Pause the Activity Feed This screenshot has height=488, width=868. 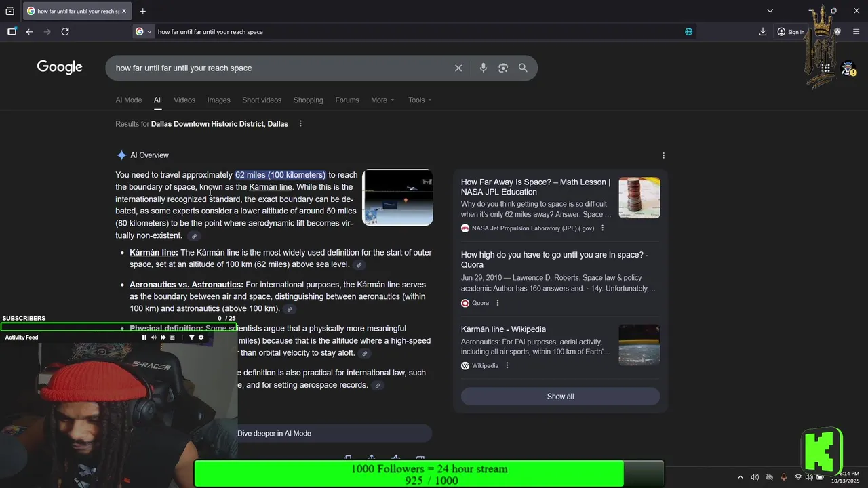[x=144, y=338]
